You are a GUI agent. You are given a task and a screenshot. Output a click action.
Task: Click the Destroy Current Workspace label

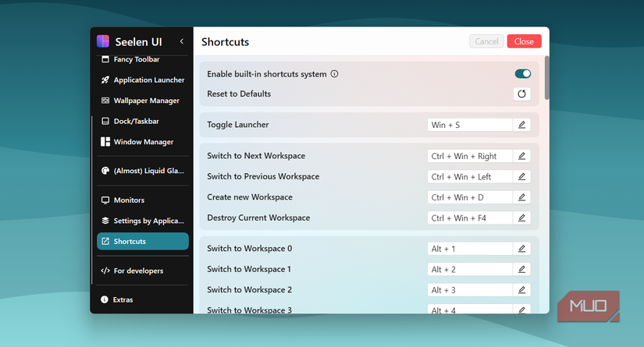click(x=258, y=218)
